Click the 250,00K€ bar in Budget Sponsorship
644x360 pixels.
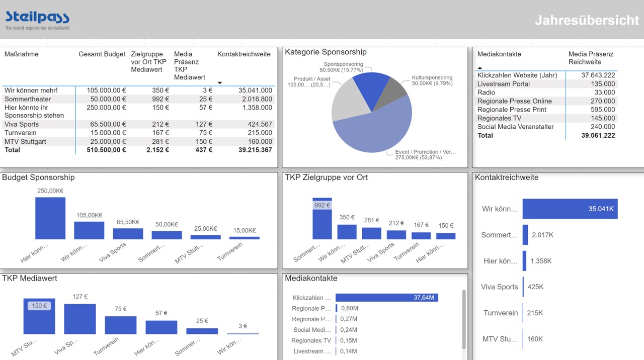50,218
